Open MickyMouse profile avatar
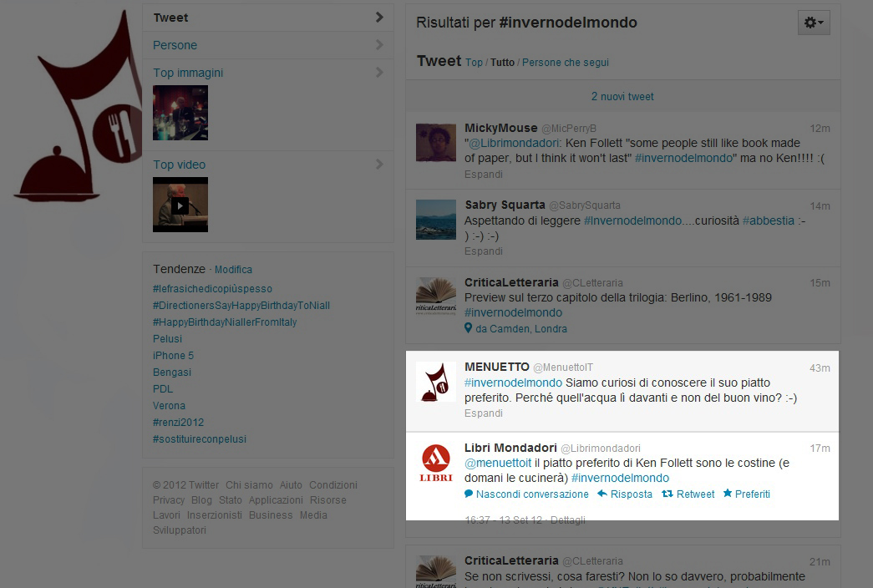Viewport: 873px width, 588px height. point(436,143)
